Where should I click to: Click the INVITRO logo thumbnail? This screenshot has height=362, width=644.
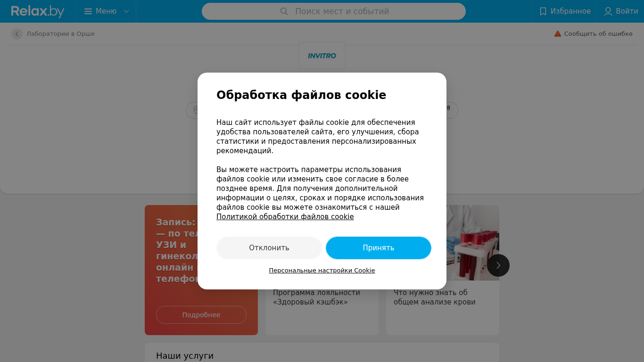322,56
